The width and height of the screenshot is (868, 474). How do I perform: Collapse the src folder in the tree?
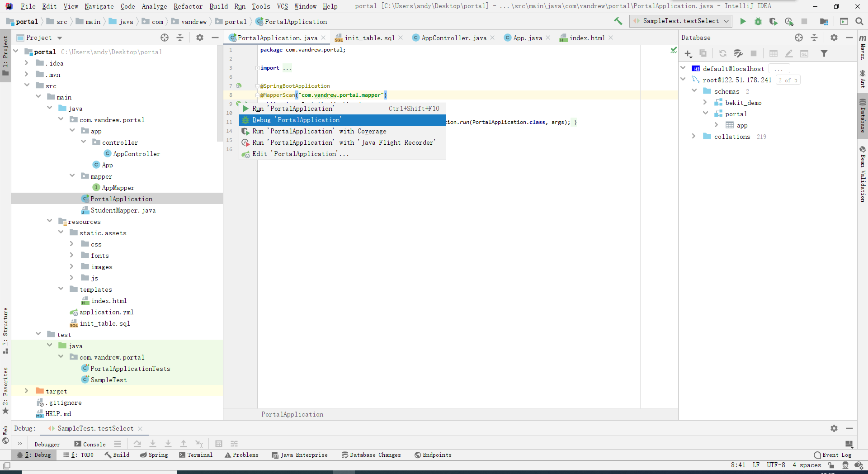[27, 85]
